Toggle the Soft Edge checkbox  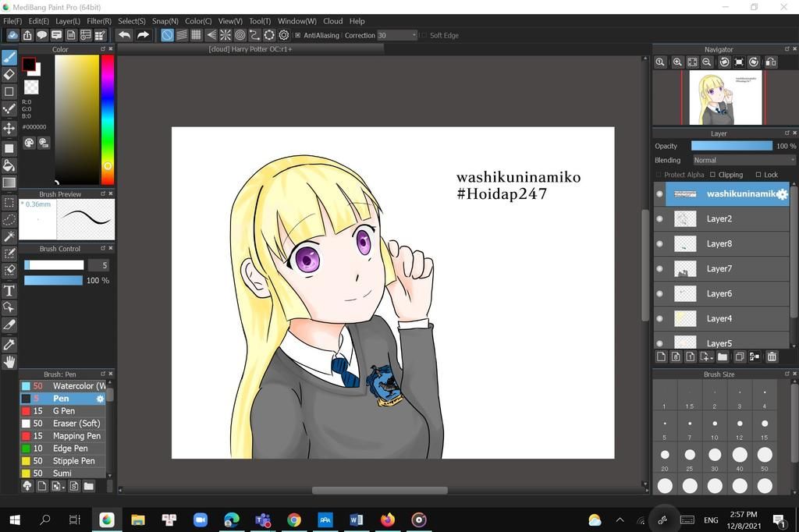pyautogui.click(x=424, y=35)
